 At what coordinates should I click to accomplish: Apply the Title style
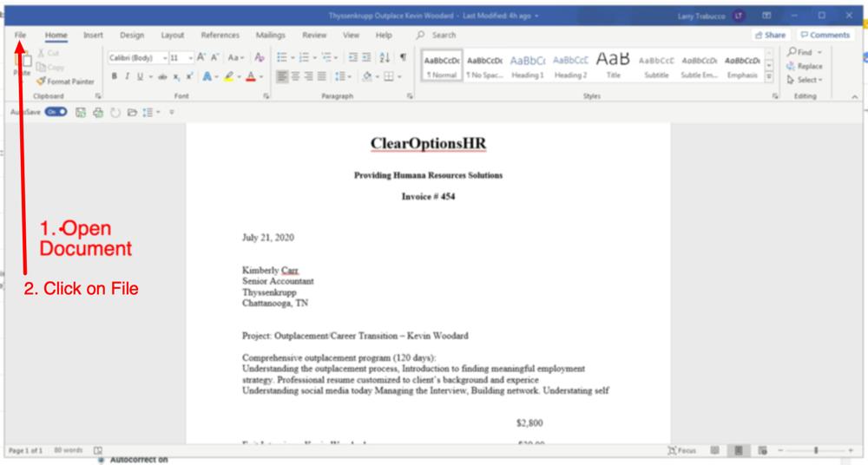click(613, 65)
